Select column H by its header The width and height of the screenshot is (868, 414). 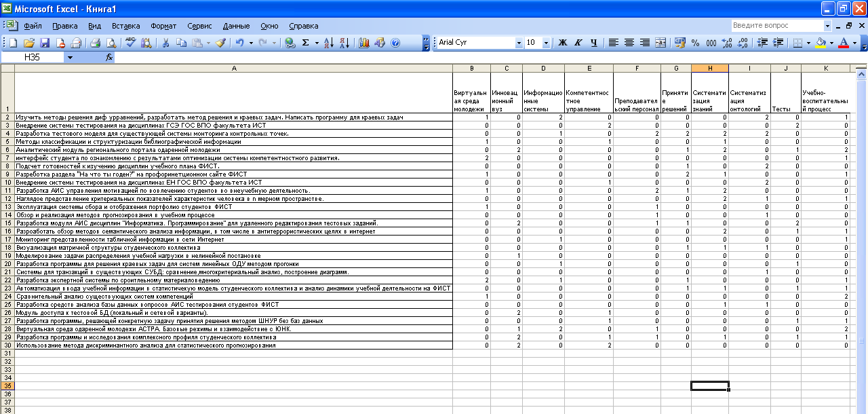710,68
